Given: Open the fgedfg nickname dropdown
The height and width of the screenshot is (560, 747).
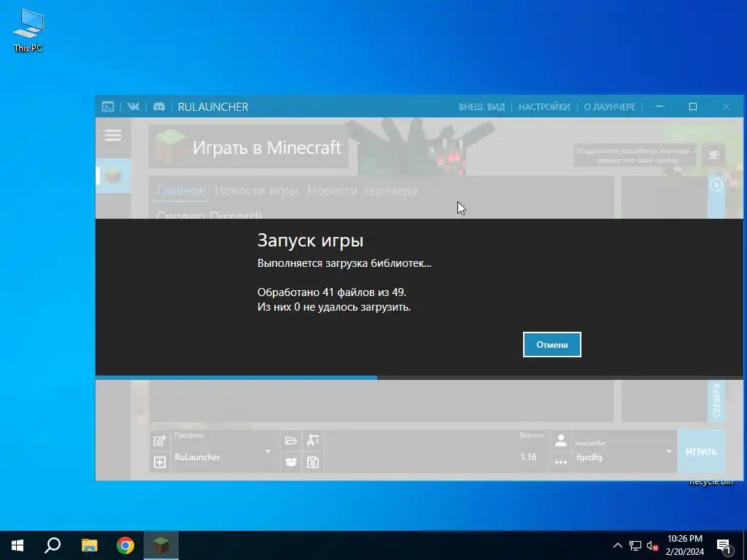Looking at the screenshot, I should pyautogui.click(x=624, y=451).
